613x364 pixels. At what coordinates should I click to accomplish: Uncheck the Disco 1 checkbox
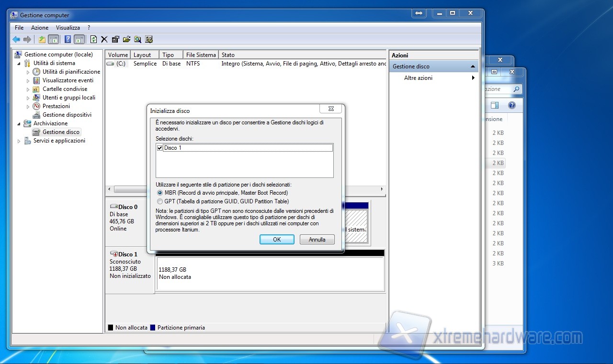(x=160, y=148)
